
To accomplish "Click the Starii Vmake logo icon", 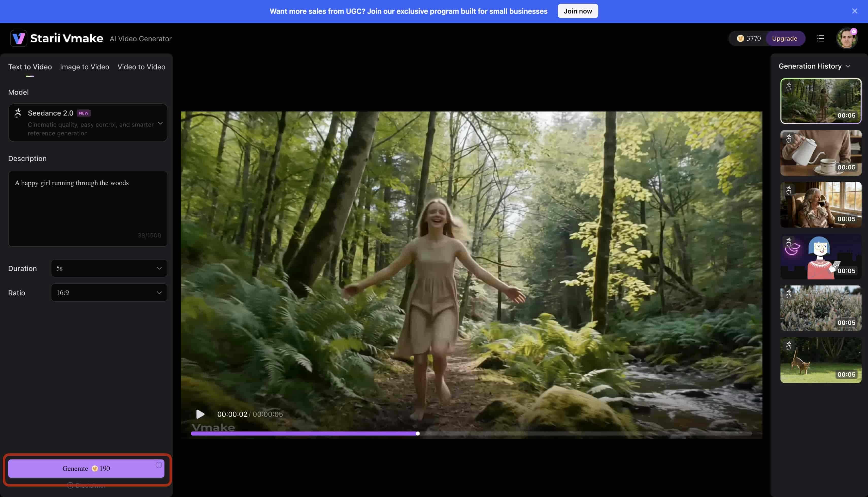I will tap(19, 38).
